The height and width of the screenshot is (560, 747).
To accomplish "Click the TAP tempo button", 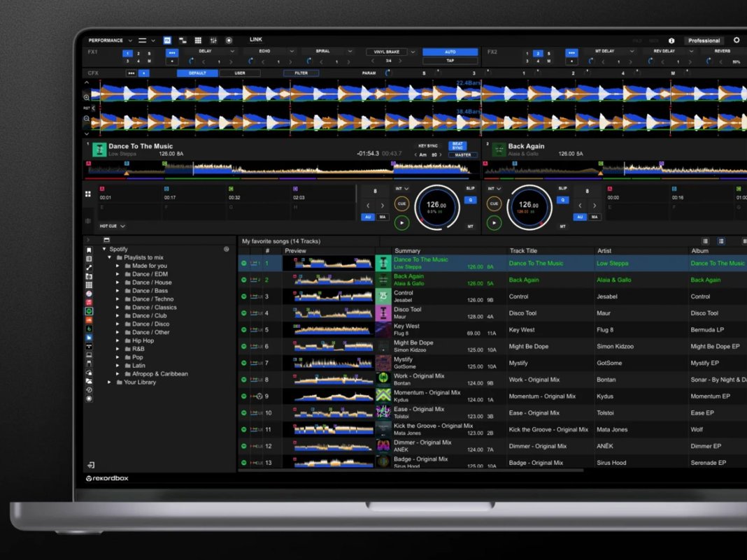I will [x=450, y=61].
